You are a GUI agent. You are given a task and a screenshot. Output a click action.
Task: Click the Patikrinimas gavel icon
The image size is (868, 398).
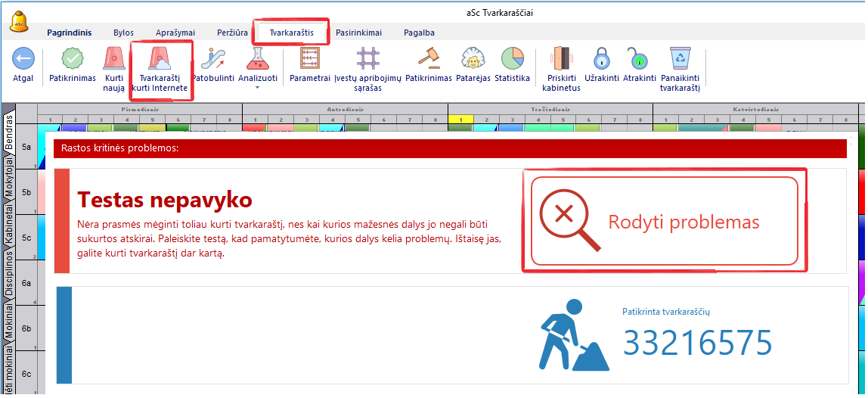[x=429, y=58]
